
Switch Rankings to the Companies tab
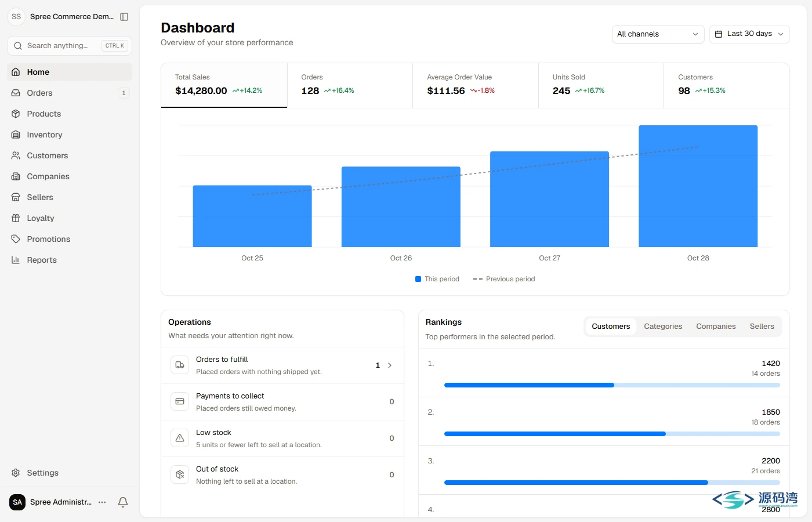click(716, 327)
